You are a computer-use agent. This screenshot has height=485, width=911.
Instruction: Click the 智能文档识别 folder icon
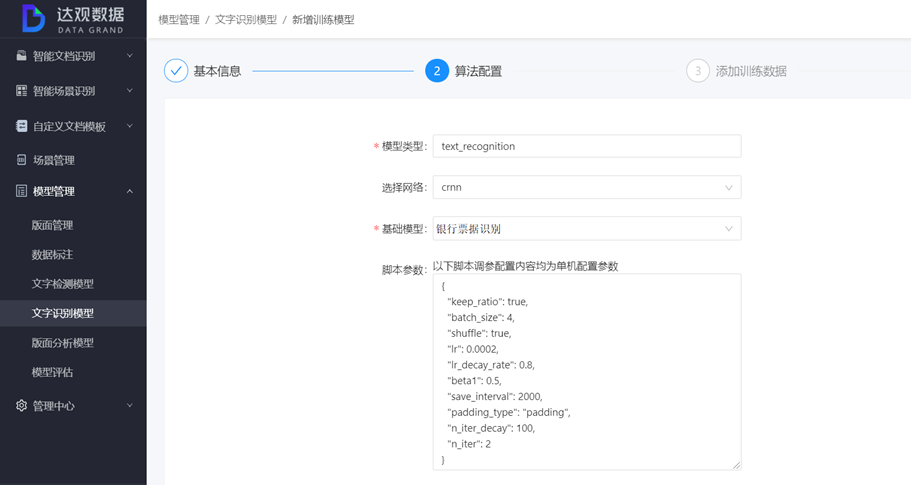tap(21, 56)
